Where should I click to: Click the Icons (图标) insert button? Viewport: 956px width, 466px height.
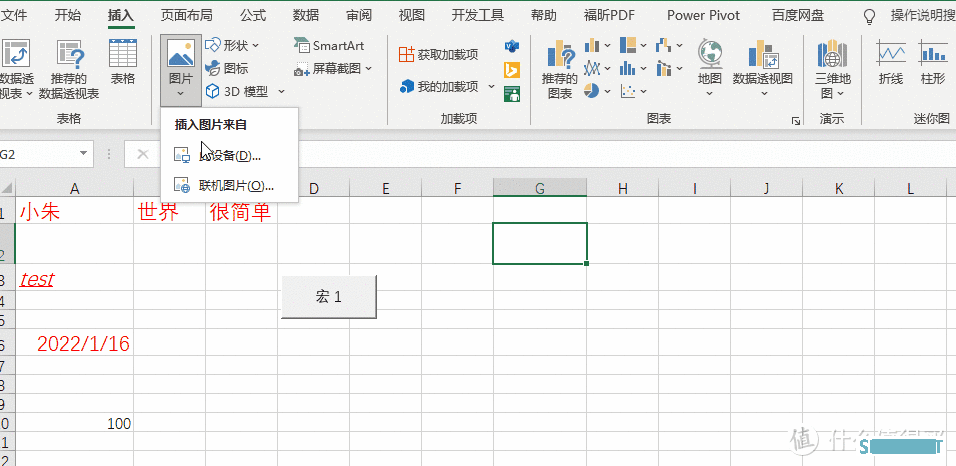coord(227,68)
